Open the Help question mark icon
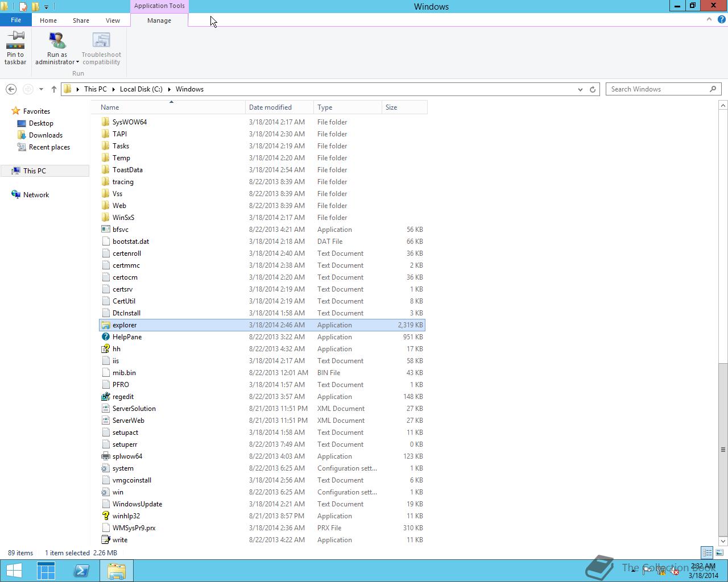The image size is (728, 582). pyautogui.click(x=721, y=19)
